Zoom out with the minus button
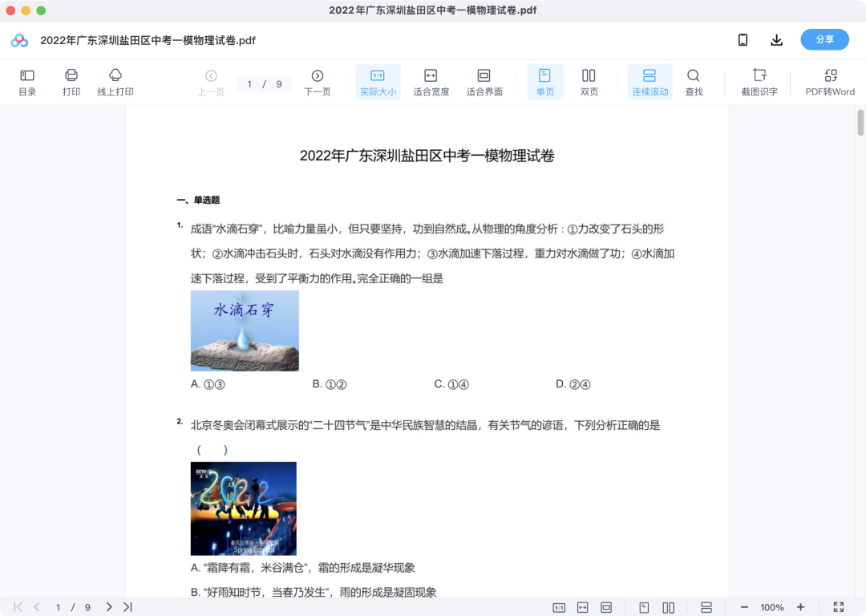866x616 pixels. tap(744, 608)
